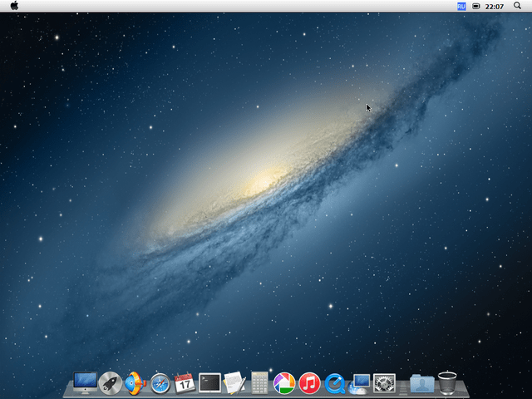Launch the orange globe browser icon
The height and width of the screenshot is (399, 532).
(x=135, y=382)
